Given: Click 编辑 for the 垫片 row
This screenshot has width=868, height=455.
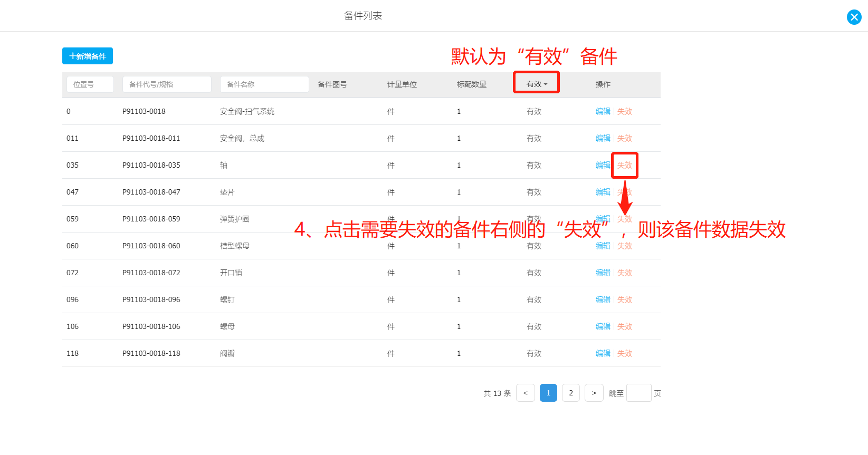Looking at the screenshot, I should pyautogui.click(x=603, y=192).
